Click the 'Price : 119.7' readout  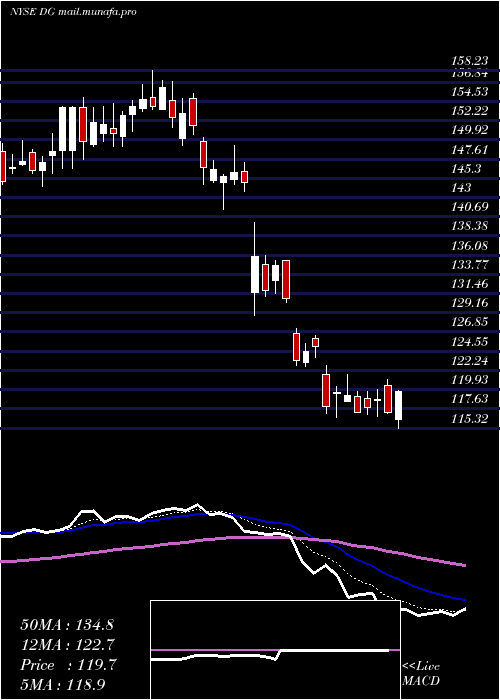click(x=68, y=665)
